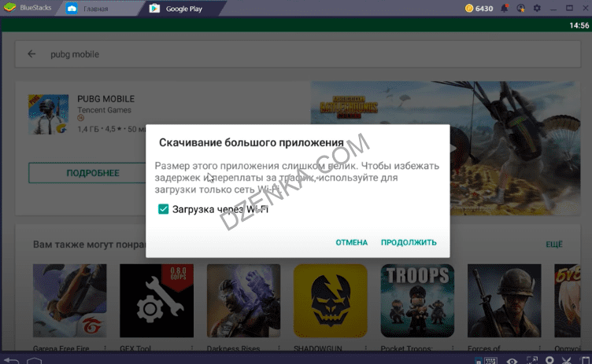Open the Darkness Rises thumbnail

pyautogui.click(x=243, y=300)
